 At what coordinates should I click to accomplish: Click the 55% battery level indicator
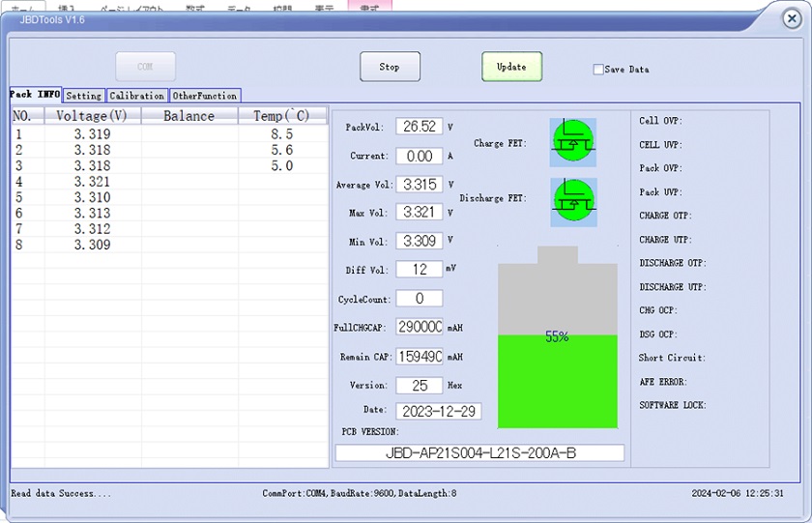557,337
